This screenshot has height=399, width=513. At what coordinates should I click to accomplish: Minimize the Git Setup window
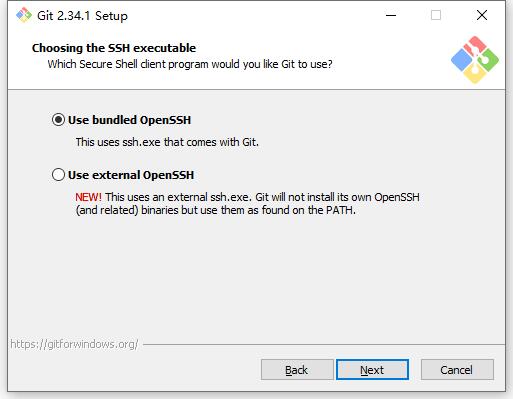pyautogui.click(x=391, y=15)
